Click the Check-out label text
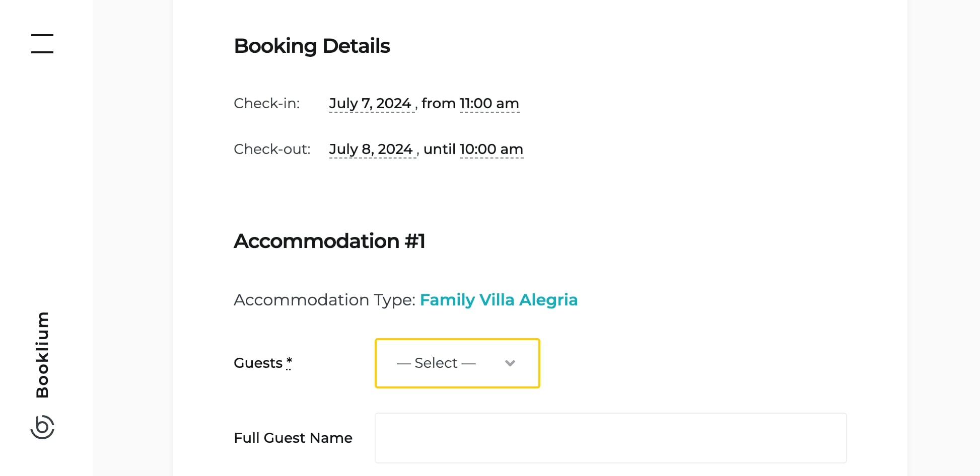Screen dimensions: 980x476 coord(272,149)
